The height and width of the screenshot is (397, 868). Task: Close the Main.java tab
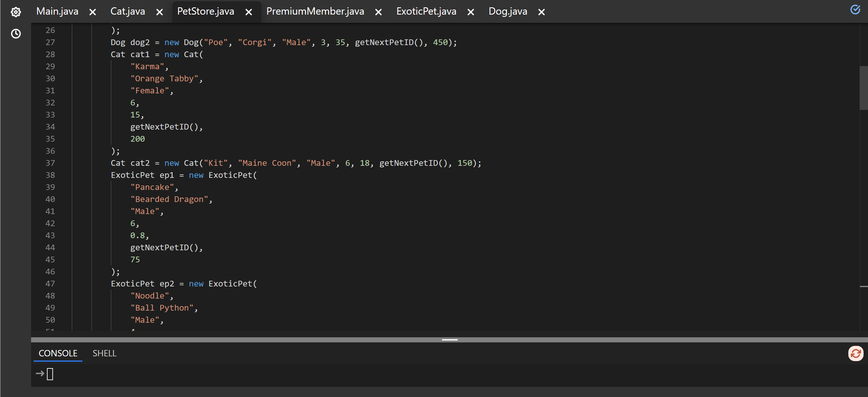point(93,12)
